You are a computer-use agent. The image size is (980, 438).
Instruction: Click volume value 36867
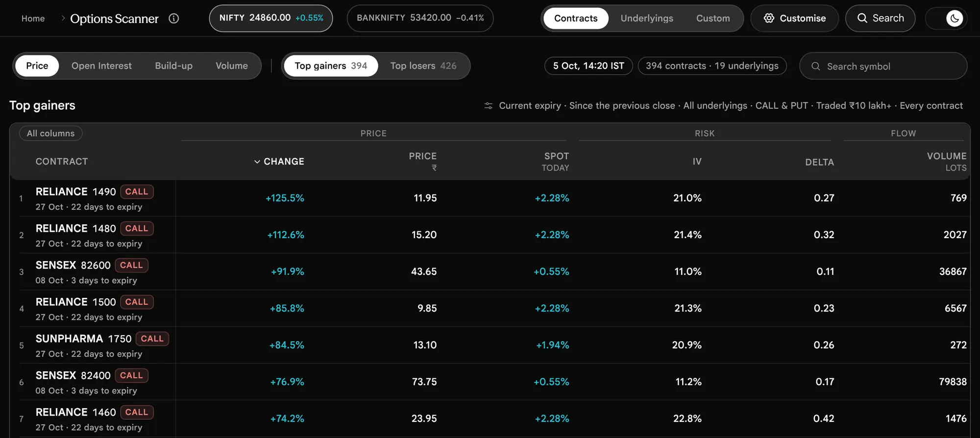[953, 271]
